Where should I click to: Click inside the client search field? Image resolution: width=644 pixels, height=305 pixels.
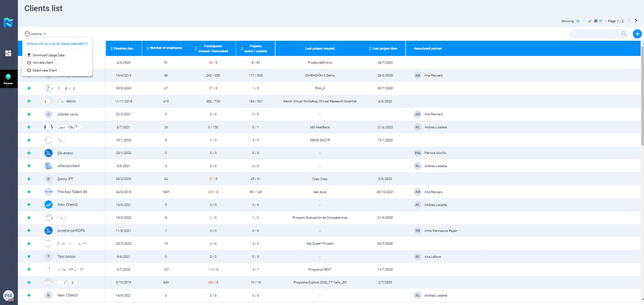tap(594, 33)
